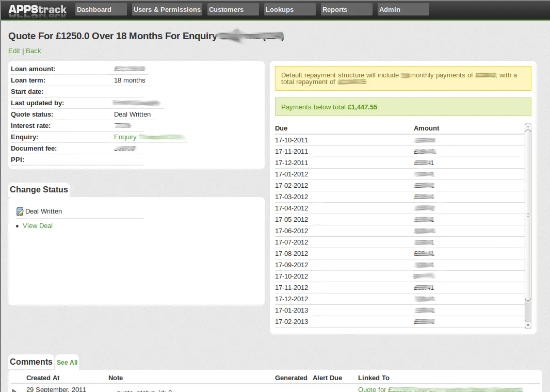The image size is (550, 392).
Task: Click the Linked To column header
Action: pyautogui.click(x=374, y=378)
